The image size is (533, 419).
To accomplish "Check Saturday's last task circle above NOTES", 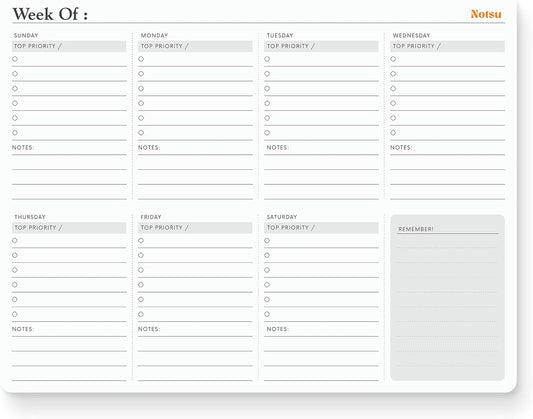I will [x=267, y=314].
